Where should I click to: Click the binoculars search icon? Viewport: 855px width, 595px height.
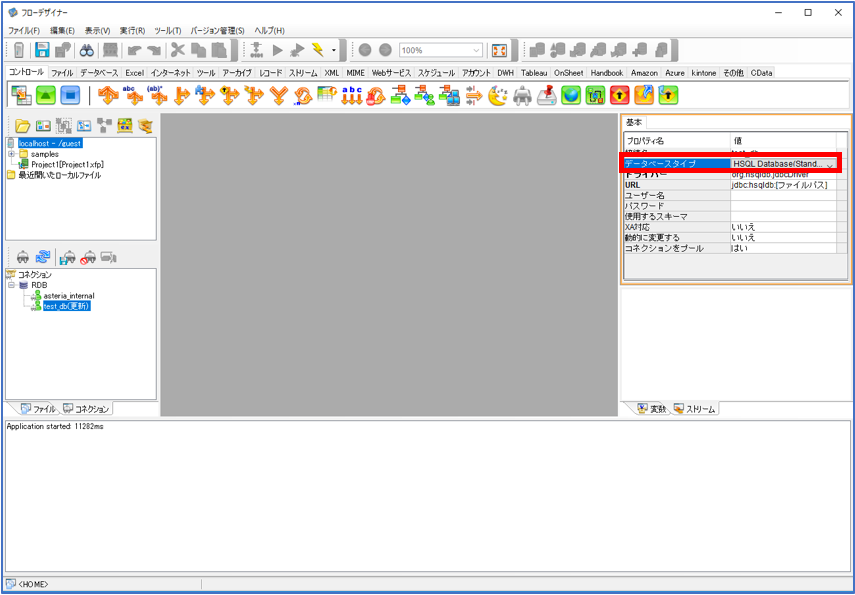(87, 50)
